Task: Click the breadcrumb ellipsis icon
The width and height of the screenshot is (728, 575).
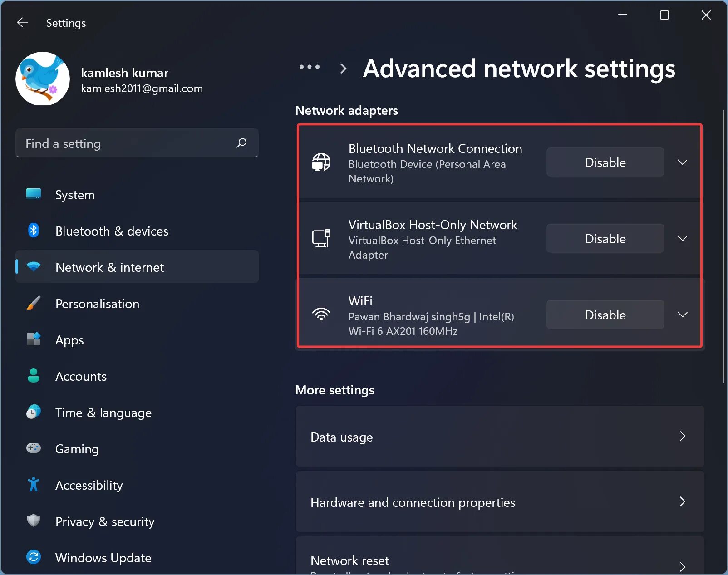Action: pos(310,67)
